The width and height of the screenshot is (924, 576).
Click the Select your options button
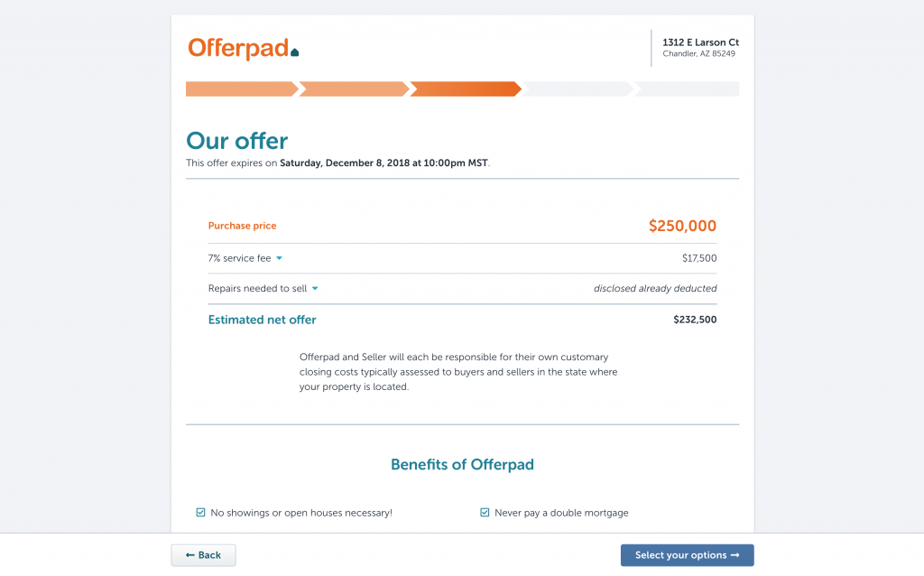687,555
